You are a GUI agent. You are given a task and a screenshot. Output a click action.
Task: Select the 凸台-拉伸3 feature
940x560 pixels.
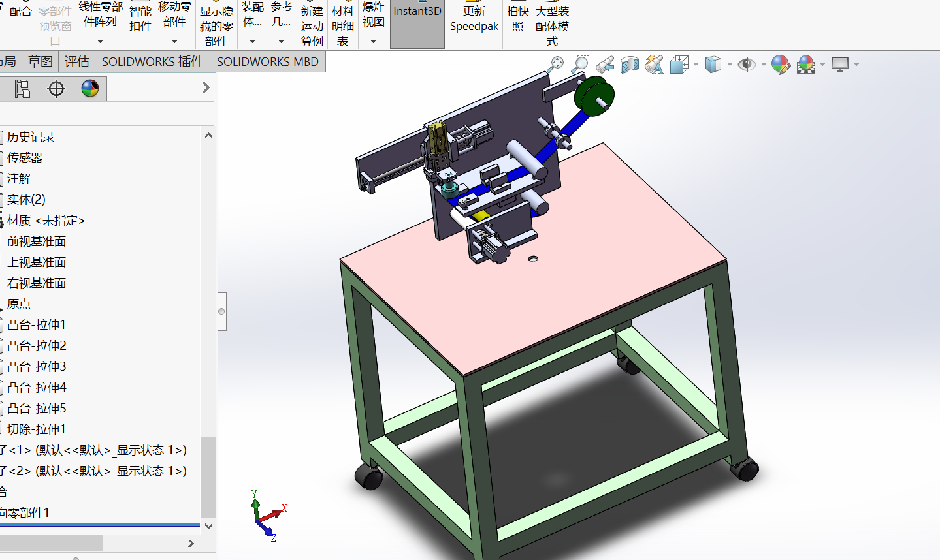[37, 367]
